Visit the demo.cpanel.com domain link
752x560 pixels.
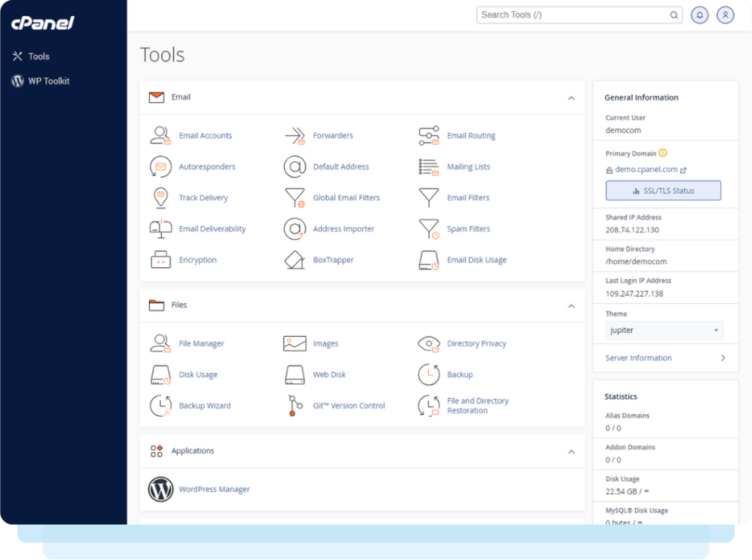click(646, 169)
